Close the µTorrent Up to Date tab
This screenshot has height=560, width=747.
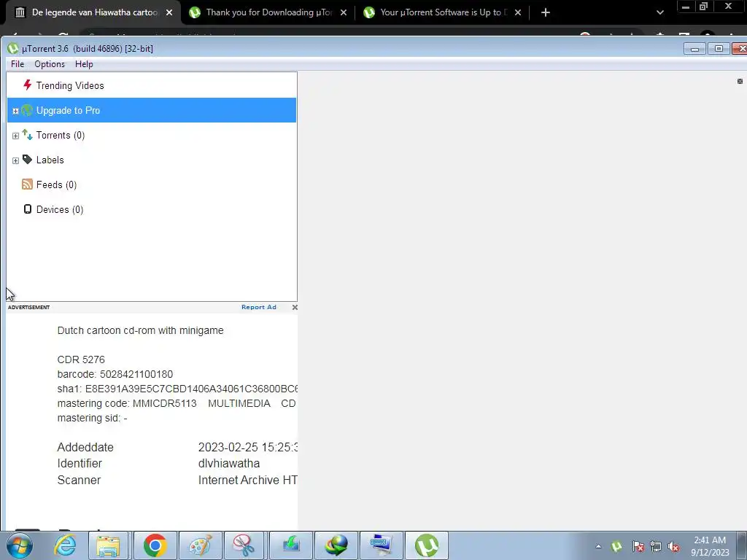[518, 12]
